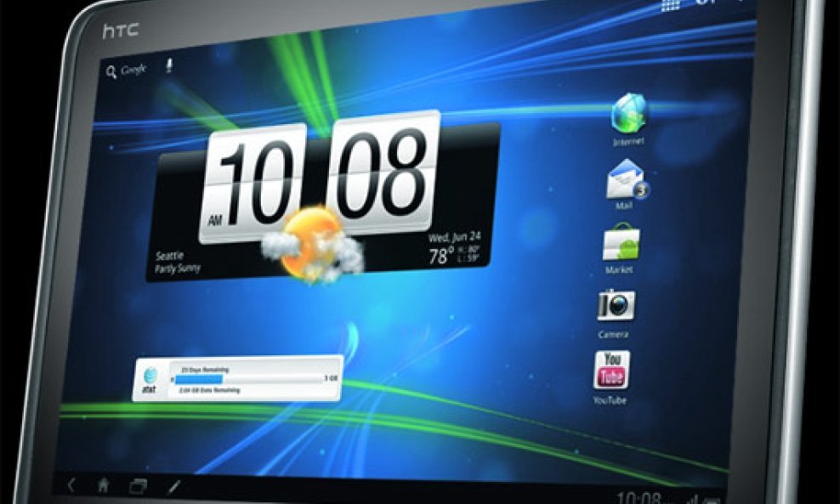Tap the minutes flip card showing 08
Screen dimensions: 840x504
point(382,172)
